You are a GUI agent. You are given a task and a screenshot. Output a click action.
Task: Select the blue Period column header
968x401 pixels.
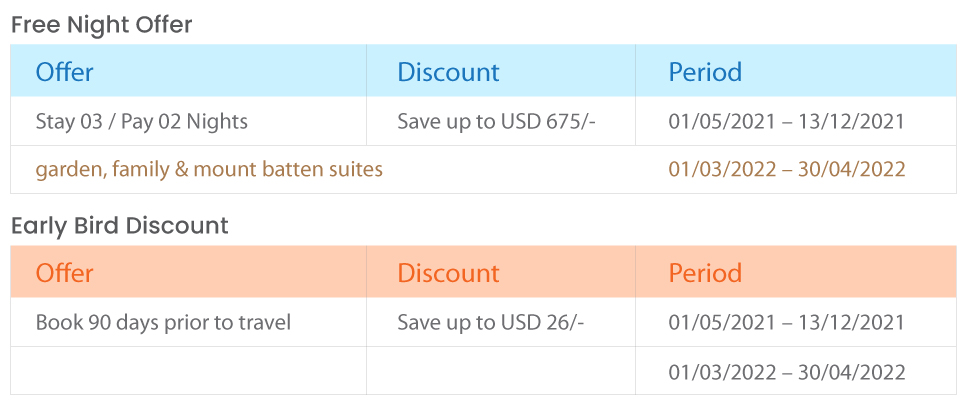[705, 72]
